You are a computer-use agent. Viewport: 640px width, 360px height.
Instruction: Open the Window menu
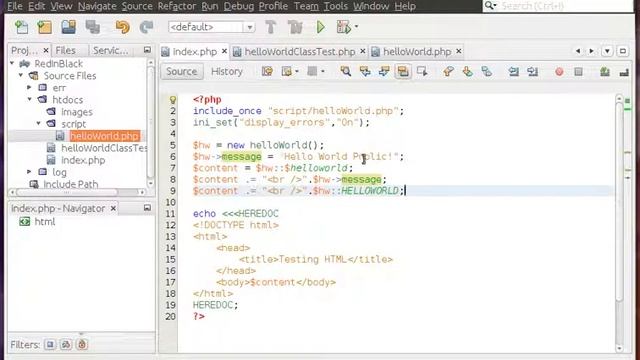point(371,6)
